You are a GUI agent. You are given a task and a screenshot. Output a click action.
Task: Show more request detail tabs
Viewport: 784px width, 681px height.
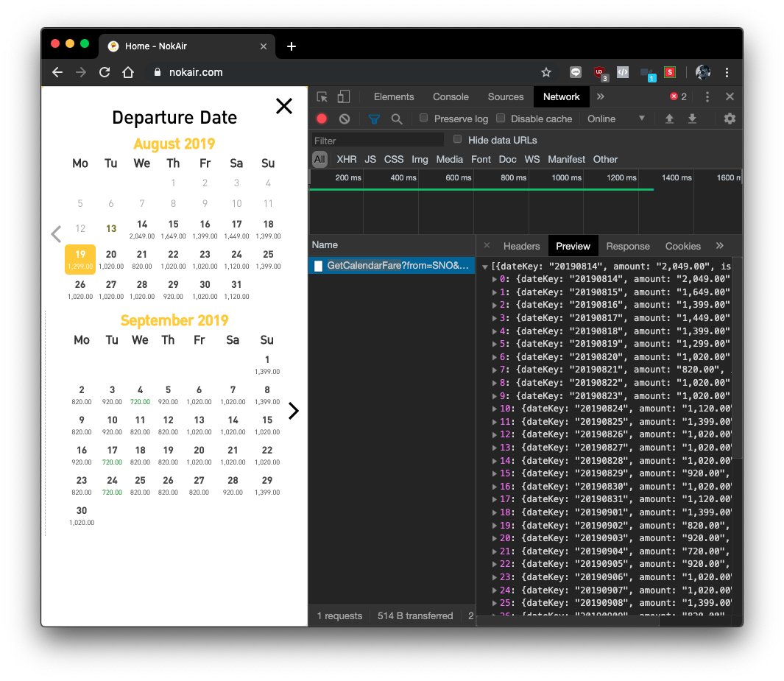(x=719, y=245)
